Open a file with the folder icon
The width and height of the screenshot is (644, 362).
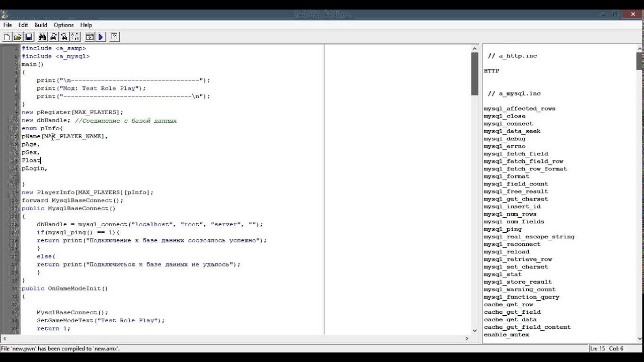click(18, 37)
